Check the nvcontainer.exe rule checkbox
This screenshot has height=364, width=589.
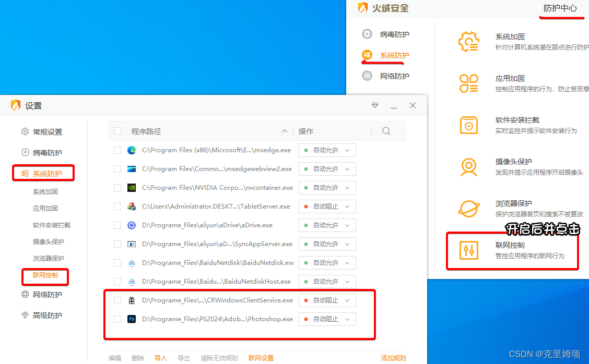pos(117,188)
